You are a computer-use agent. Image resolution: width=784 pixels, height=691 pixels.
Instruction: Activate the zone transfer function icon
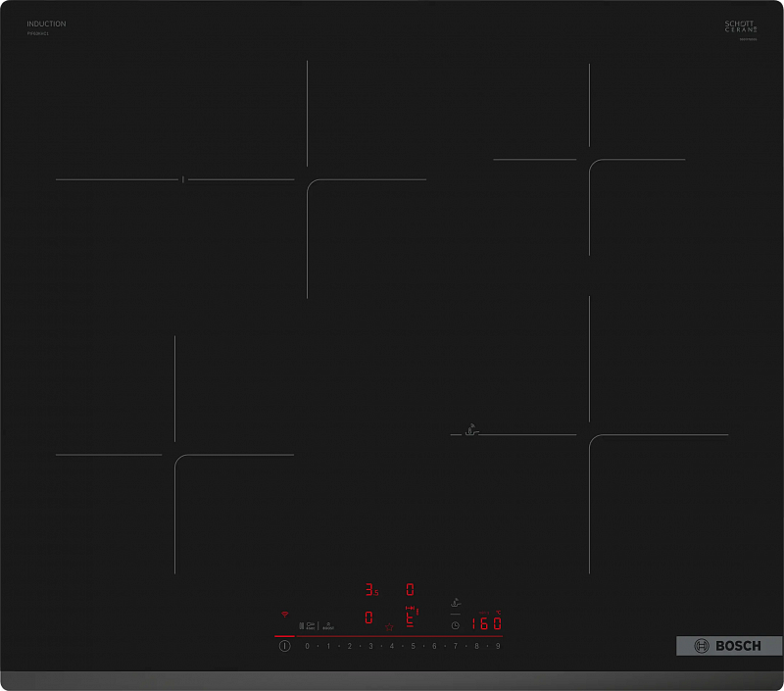pyautogui.click(x=410, y=608)
